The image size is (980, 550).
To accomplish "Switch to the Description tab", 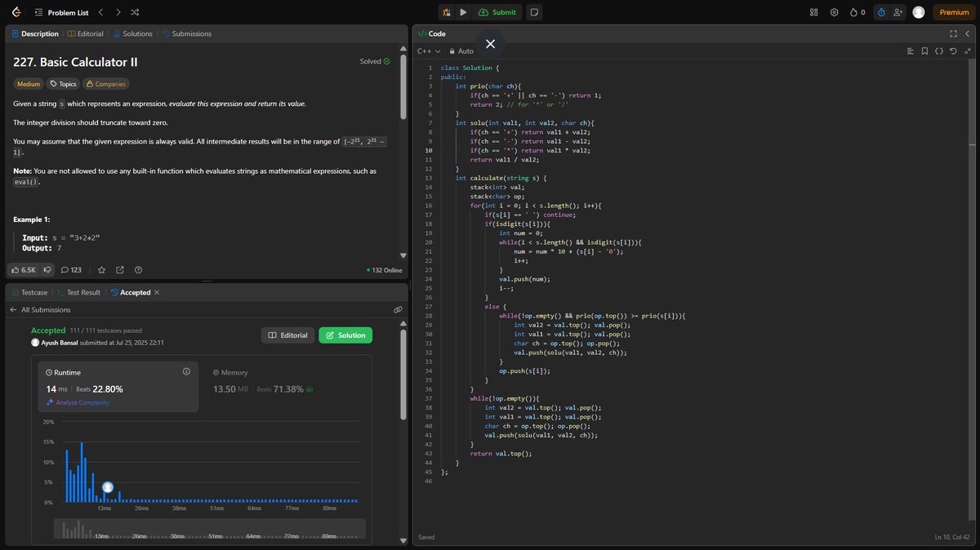I will click(x=35, y=33).
